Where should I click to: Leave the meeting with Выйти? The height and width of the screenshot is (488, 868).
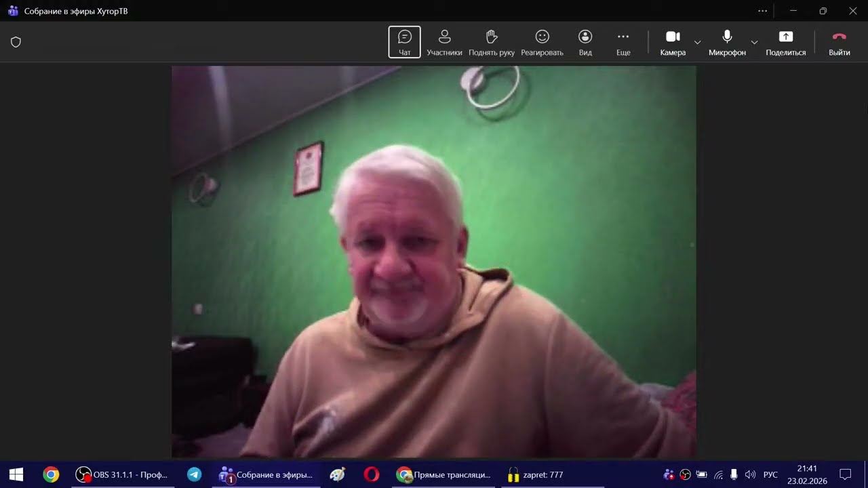pos(840,42)
